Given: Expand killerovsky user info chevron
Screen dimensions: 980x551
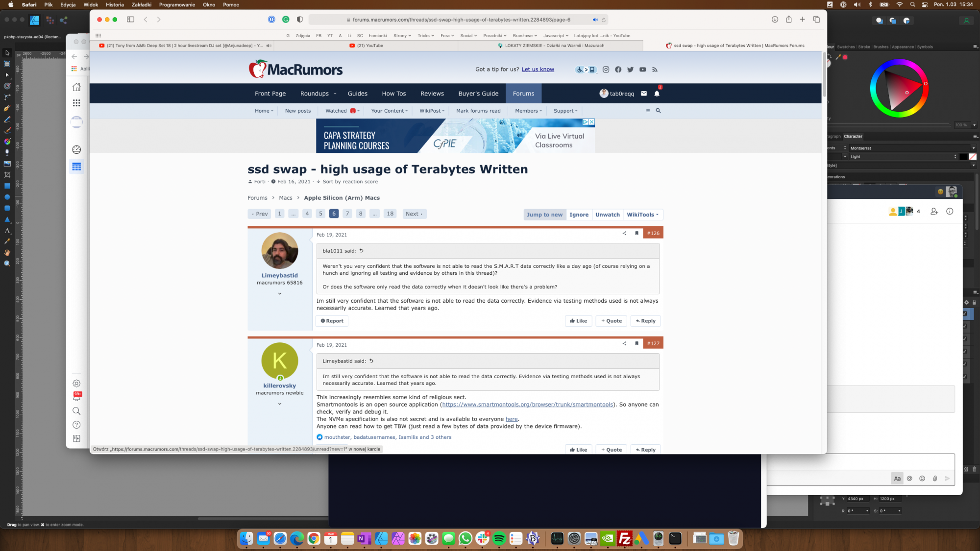Looking at the screenshot, I should tap(280, 404).
